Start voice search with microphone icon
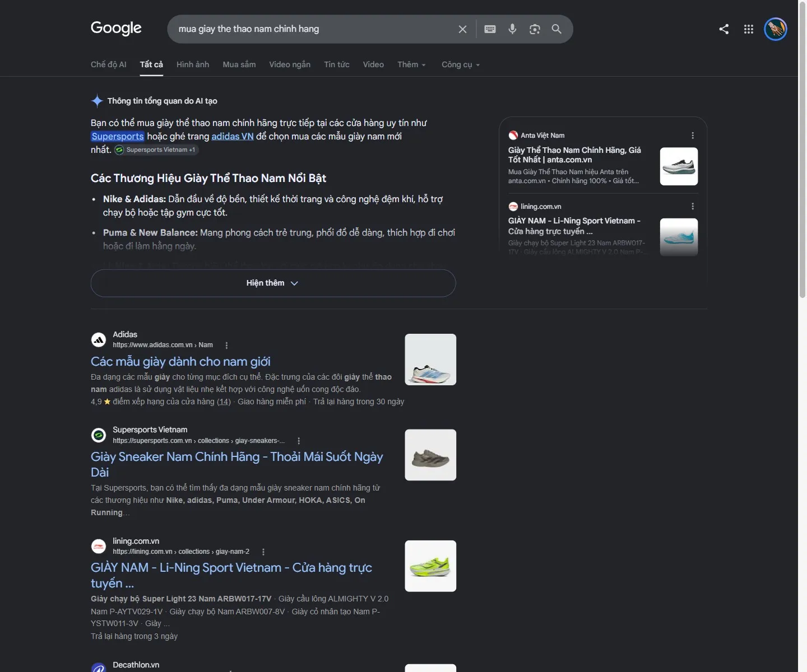807x672 pixels. (512, 29)
